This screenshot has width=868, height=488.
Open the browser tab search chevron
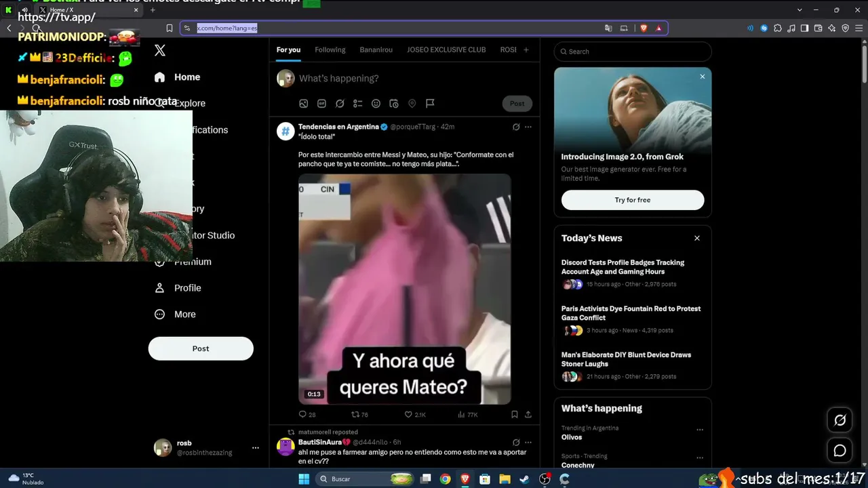click(800, 9)
